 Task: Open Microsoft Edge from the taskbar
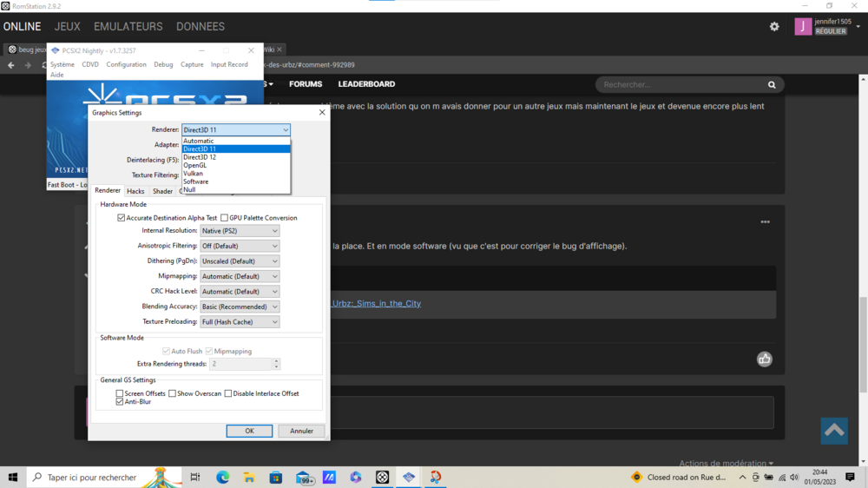tap(222, 478)
